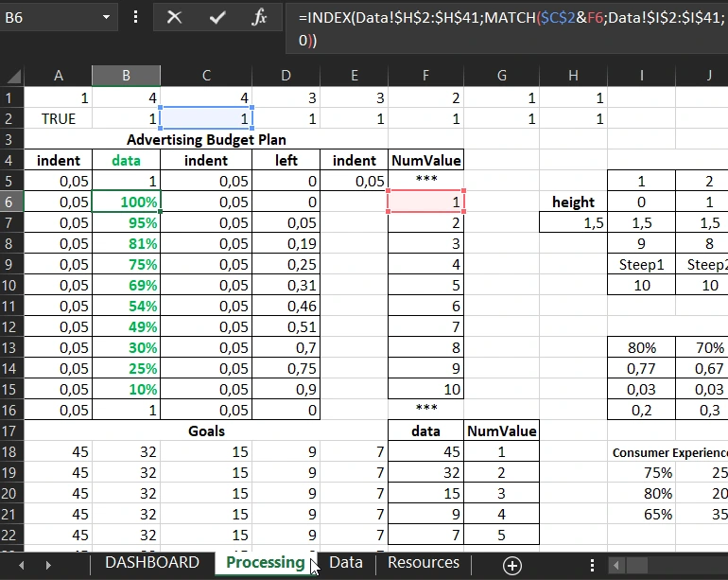
Task: Click left arrow of horizontal scrollbar
Action: point(616,566)
